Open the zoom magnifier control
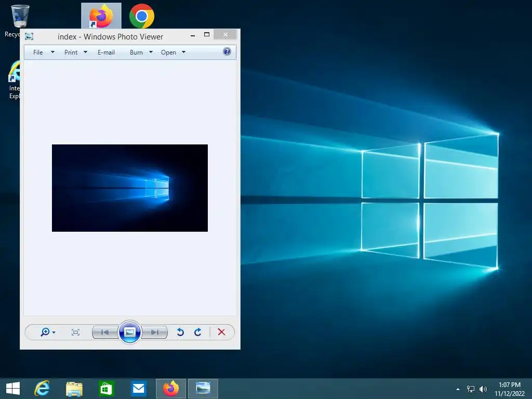 pyautogui.click(x=45, y=332)
